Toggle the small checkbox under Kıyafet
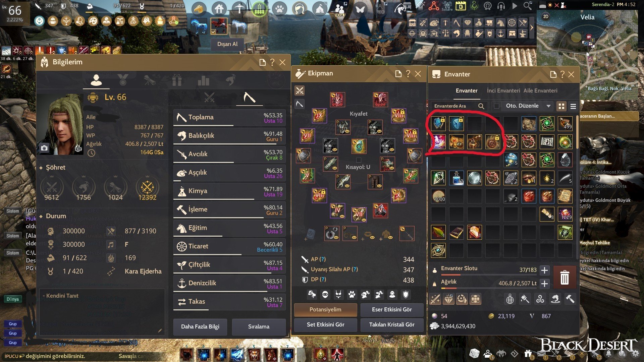This screenshot has height=362, width=644. click(359, 160)
